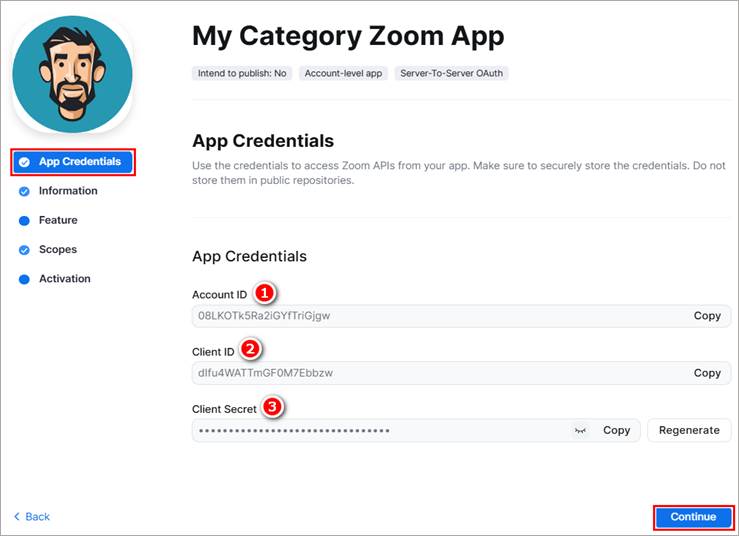Regenerate the client secret

tap(689, 430)
